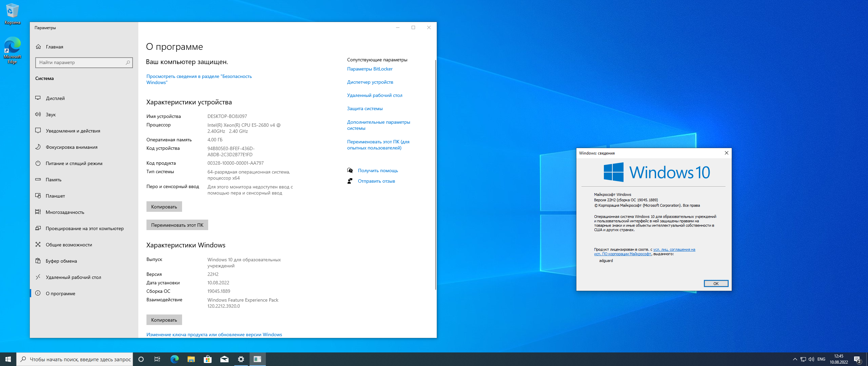Viewport: 868px width, 366px height.
Task: Click the Буфер обмена clipboard icon
Action: coord(38,261)
